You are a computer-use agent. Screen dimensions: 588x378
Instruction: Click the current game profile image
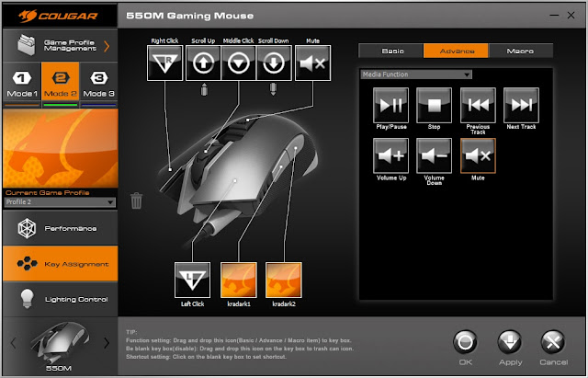[x=61, y=148]
